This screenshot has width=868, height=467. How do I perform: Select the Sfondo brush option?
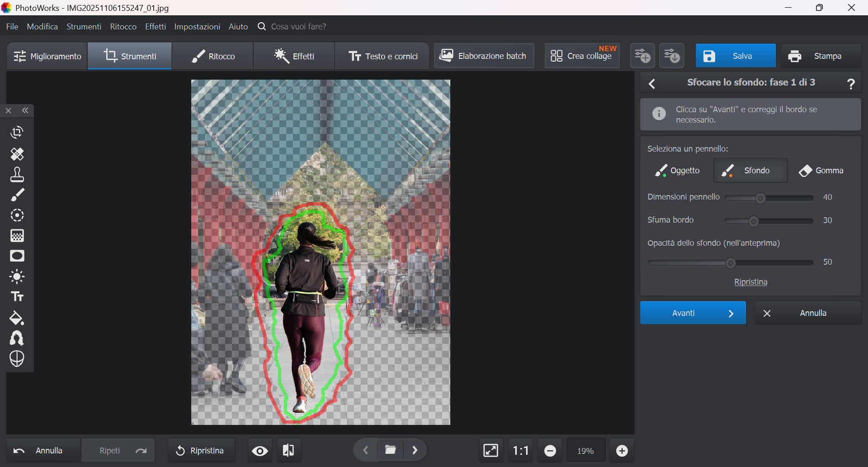click(x=750, y=171)
